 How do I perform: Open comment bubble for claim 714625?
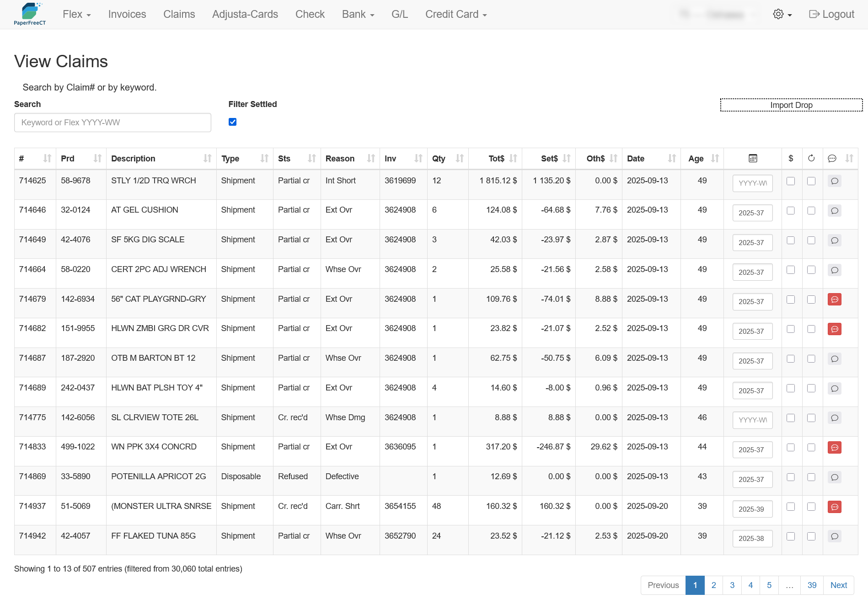[834, 181]
